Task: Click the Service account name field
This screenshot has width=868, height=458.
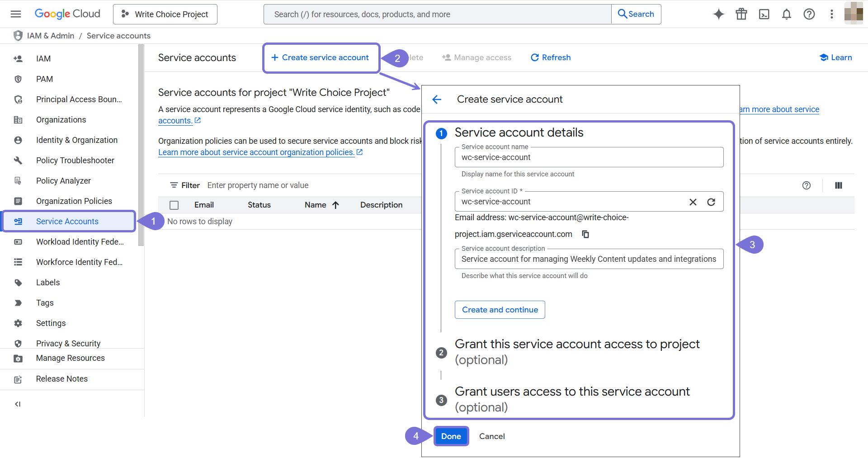Action: tap(589, 157)
